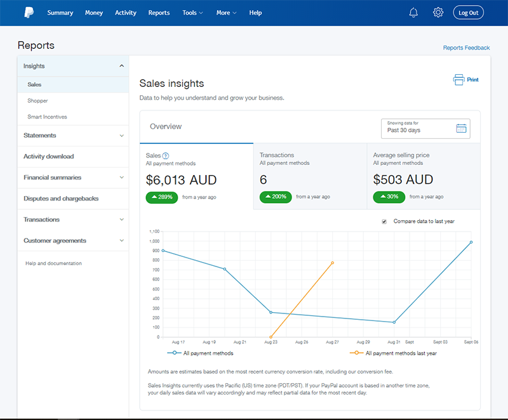The height and width of the screenshot is (420, 508).
Task: Open the Tools dropdown menu
Action: pos(192,13)
